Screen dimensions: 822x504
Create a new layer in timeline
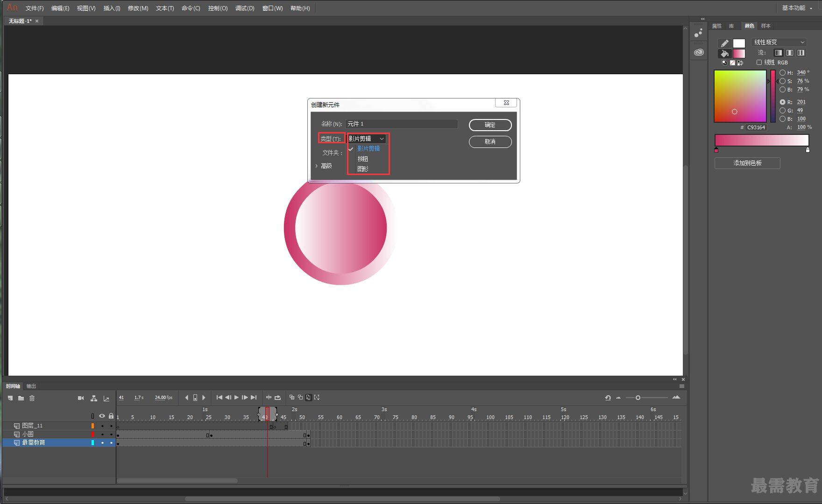tap(10, 398)
